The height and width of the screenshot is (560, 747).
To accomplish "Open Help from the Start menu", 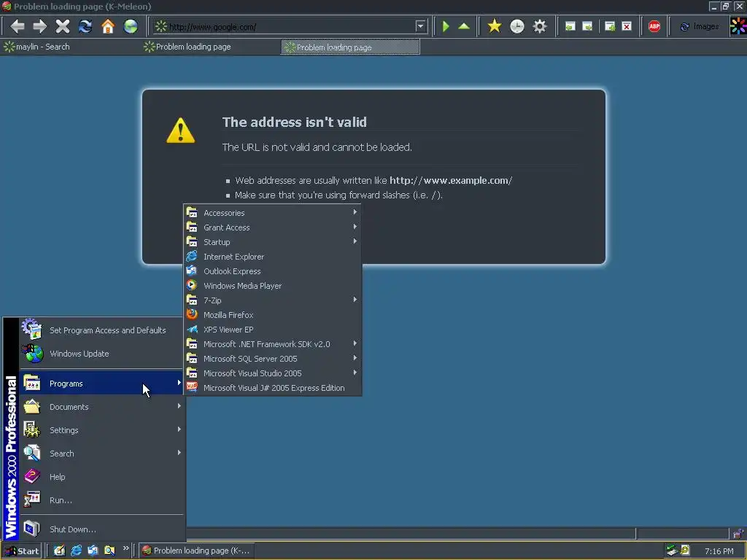I will click(x=101, y=477).
